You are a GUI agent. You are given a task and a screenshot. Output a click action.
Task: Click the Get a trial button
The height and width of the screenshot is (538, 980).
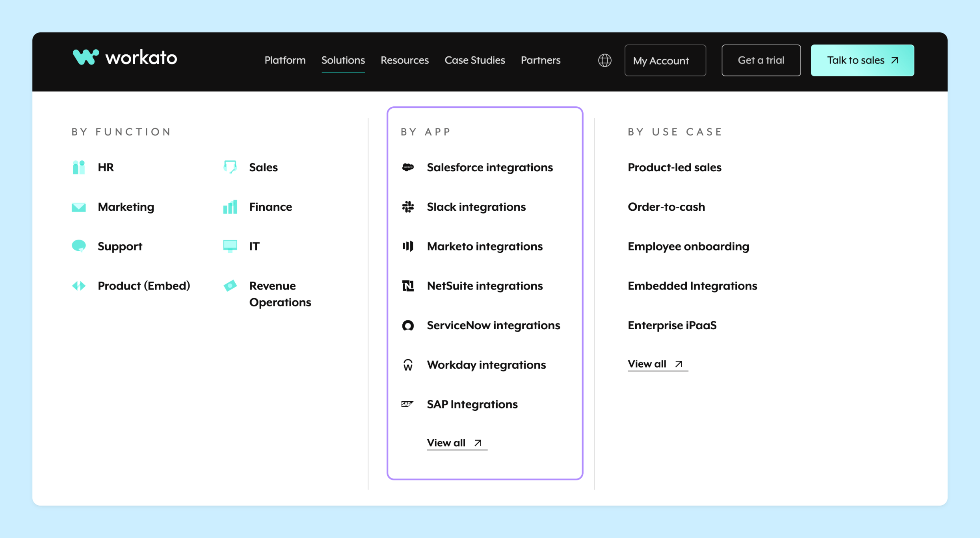(x=761, y=60)
